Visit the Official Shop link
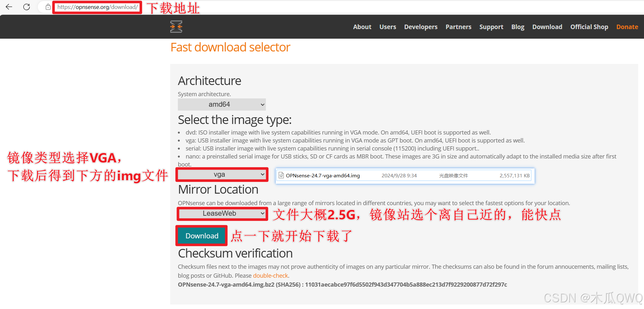 589,27
